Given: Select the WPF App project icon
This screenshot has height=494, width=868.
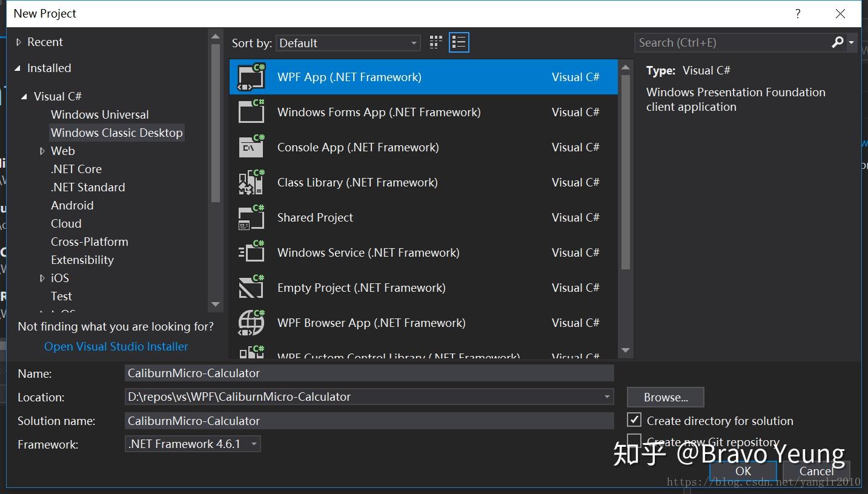Looking at the screenshot, I should click(251, 77).
